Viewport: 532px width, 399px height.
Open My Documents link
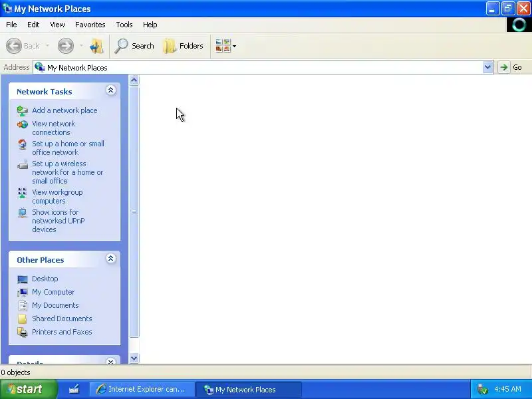[55, 305]
